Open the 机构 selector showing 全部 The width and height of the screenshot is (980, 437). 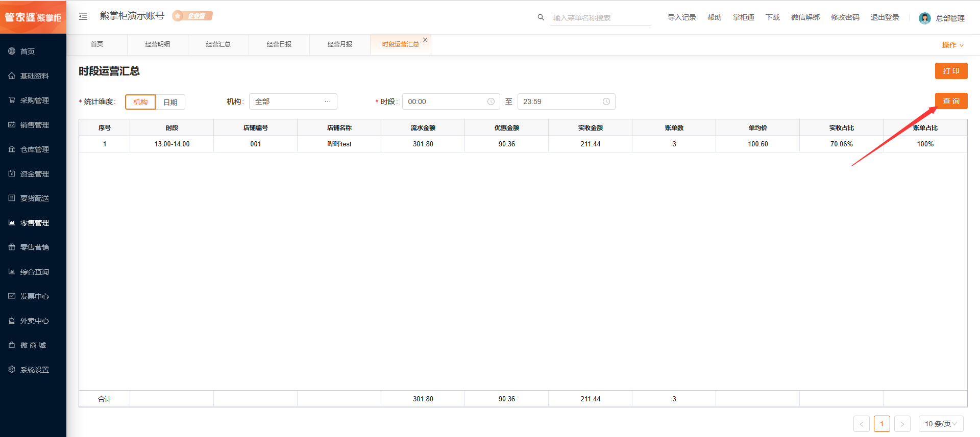[x=292, y=101]
